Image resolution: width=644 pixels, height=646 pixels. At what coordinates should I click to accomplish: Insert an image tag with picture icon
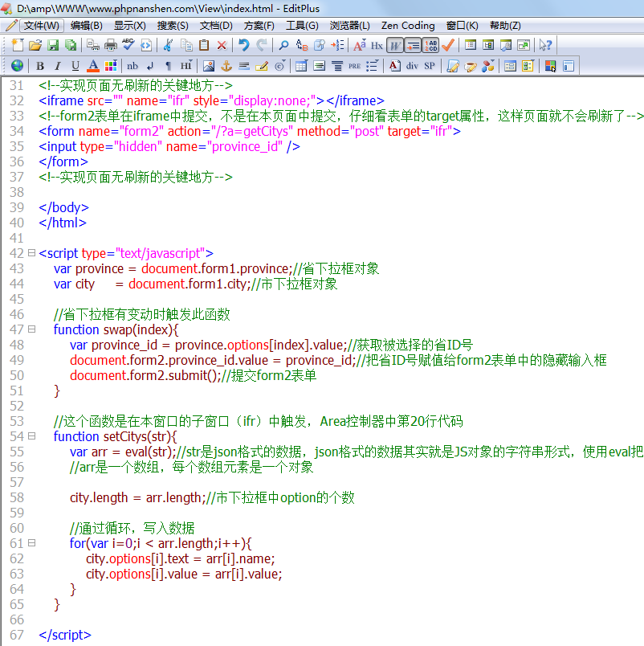tap(209, 66)
